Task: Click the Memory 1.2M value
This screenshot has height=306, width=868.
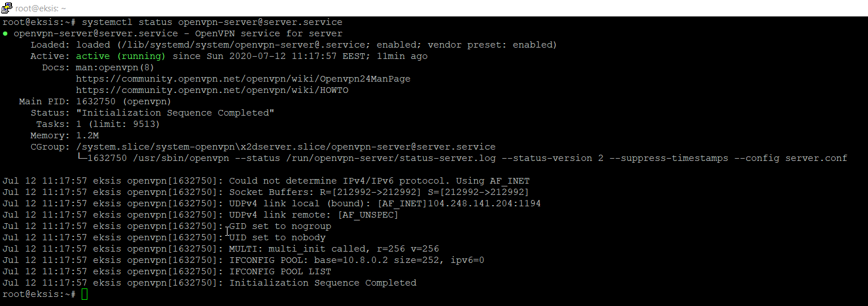Action: pyautogui.click(x=87, y=135)
